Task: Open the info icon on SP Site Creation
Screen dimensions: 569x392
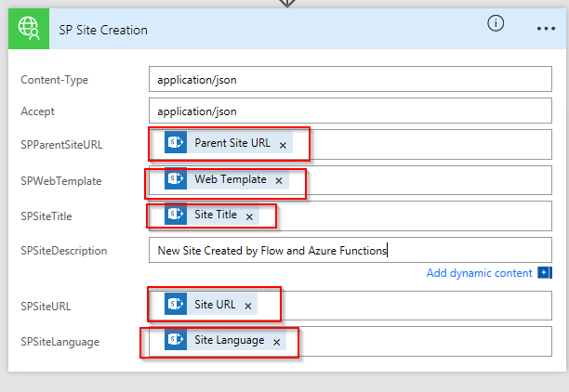Action: coord(496,23)
